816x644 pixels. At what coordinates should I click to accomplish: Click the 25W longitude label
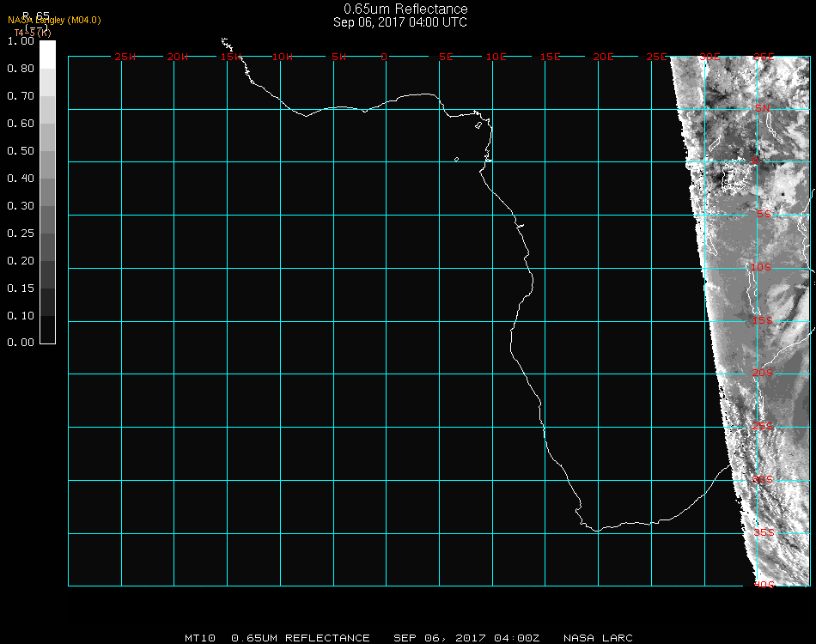[125, 57]
